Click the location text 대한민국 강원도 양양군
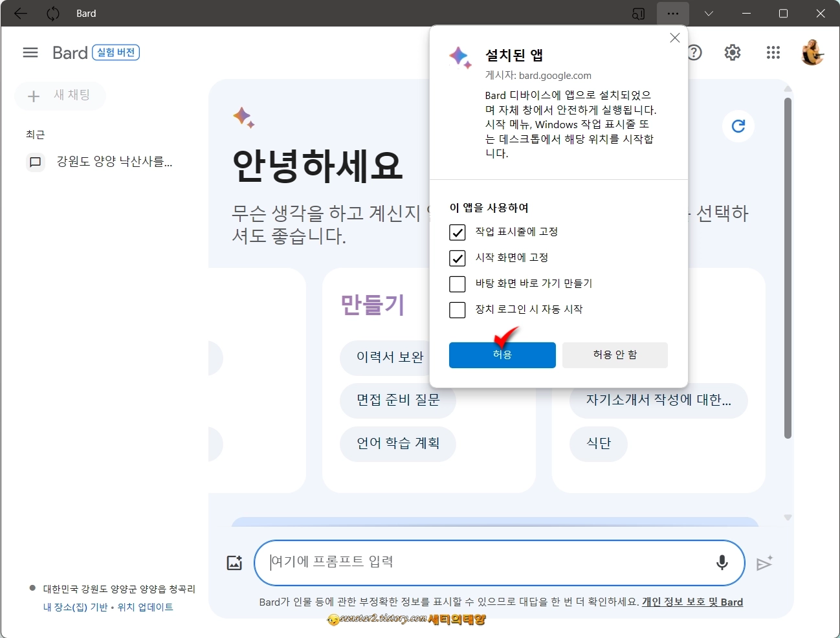Screen dimensions: 840x638 [x=119, y=589]
